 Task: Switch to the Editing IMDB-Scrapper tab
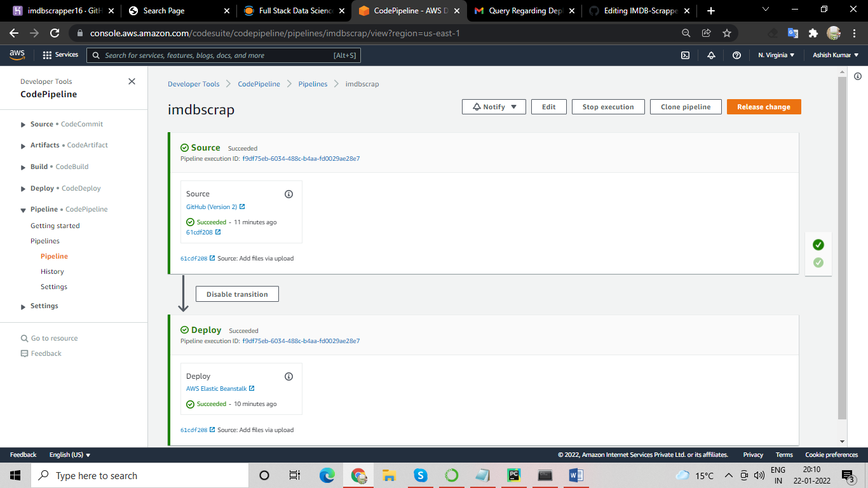(x=638, y=11)
